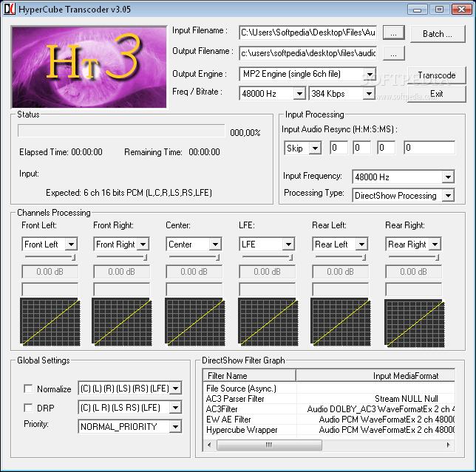Click the Filter Name column header
This screenshot has height=472, width=476.
coord(249,375)
